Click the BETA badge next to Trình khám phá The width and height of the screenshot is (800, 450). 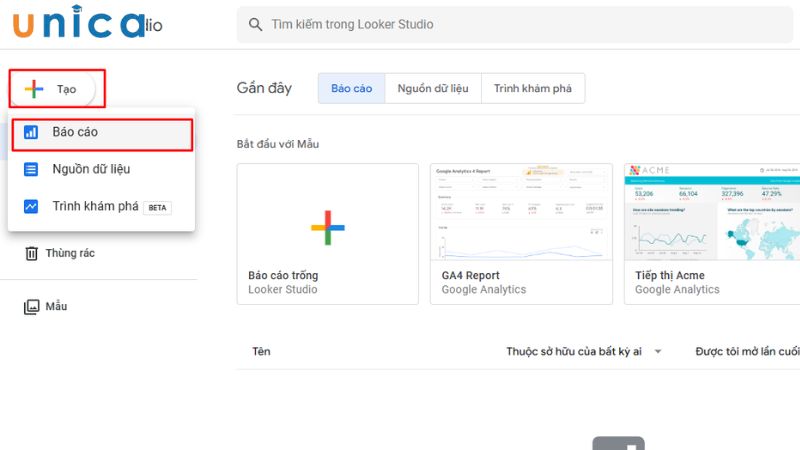point(157,208)
